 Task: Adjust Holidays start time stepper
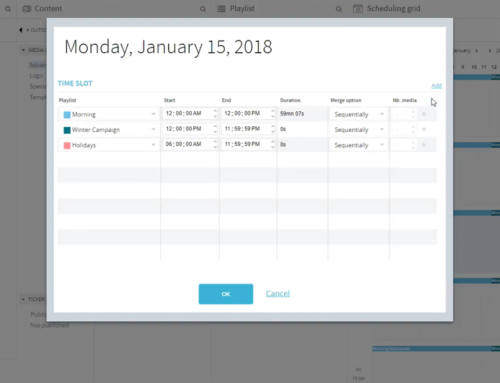(215, 144)
